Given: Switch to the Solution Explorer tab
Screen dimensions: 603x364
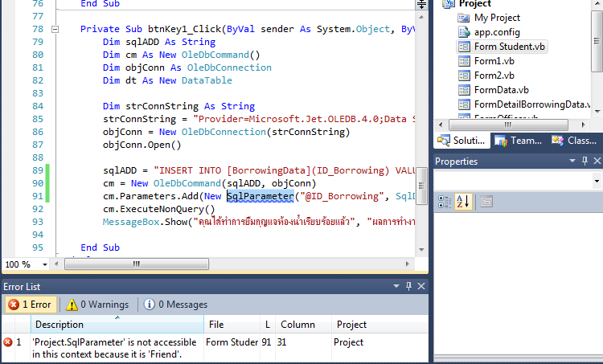Looking at the screenshot, I should click(x=461, y=141).
